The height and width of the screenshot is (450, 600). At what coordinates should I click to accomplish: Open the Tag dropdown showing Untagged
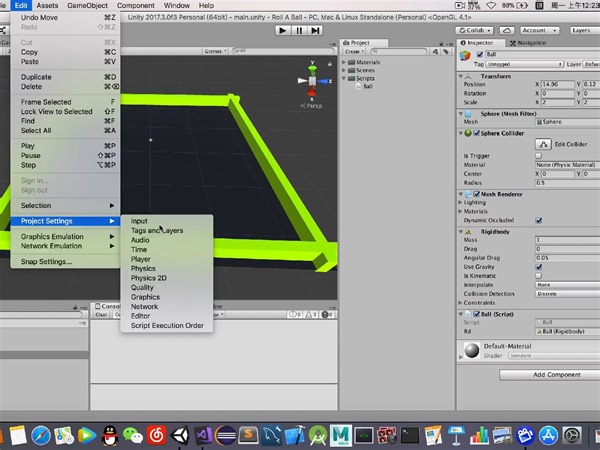(525, 64)
